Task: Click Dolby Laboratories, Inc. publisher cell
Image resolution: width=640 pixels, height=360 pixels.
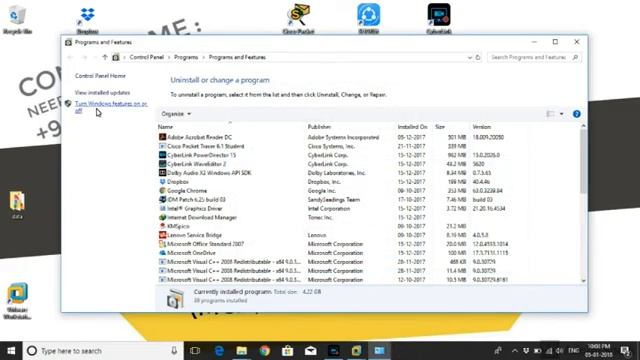Action: tap(337, 173)
